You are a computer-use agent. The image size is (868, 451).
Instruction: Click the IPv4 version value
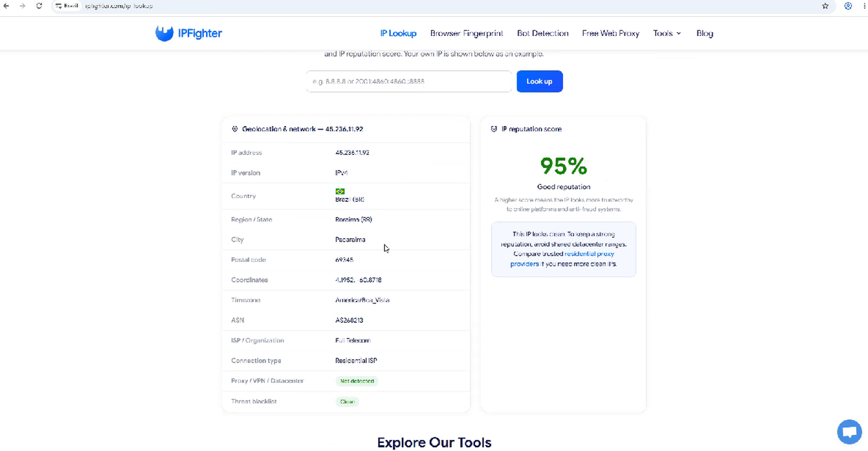coord(342,173)
